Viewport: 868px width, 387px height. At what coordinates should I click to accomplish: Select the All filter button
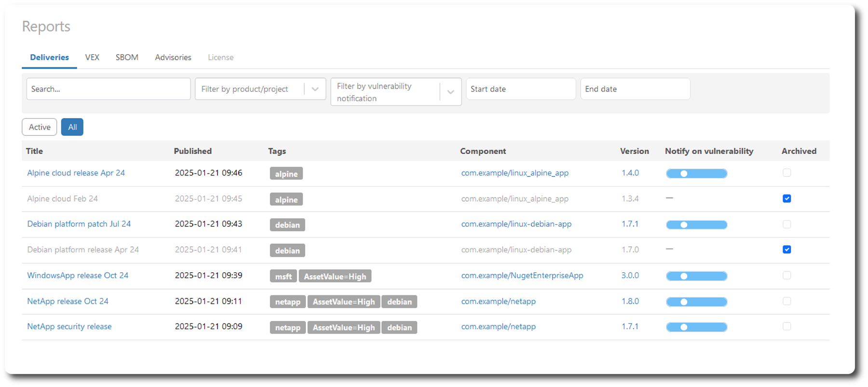(x=72, y=127)
